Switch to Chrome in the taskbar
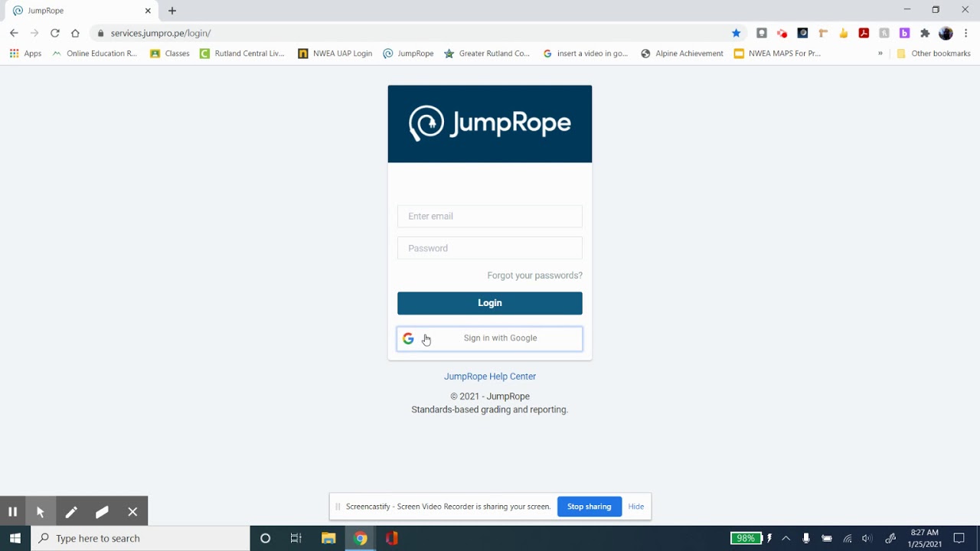980x551 pixels. coord(360,539)
